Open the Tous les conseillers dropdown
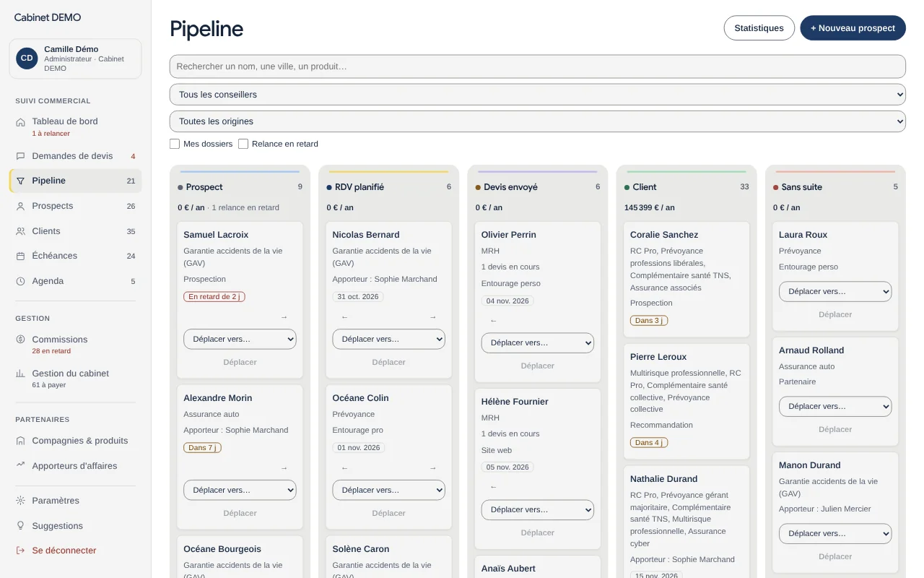 [537, 95]
